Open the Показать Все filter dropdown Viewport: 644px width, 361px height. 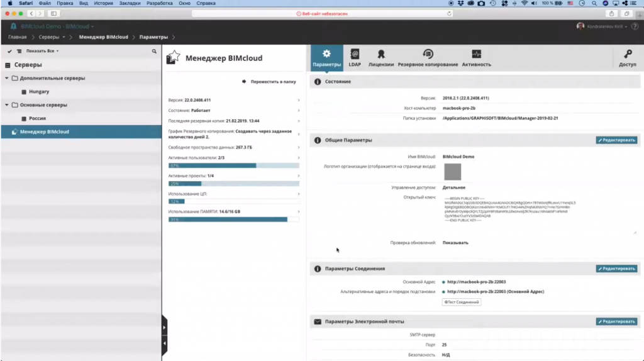click(x=42, y=51)
